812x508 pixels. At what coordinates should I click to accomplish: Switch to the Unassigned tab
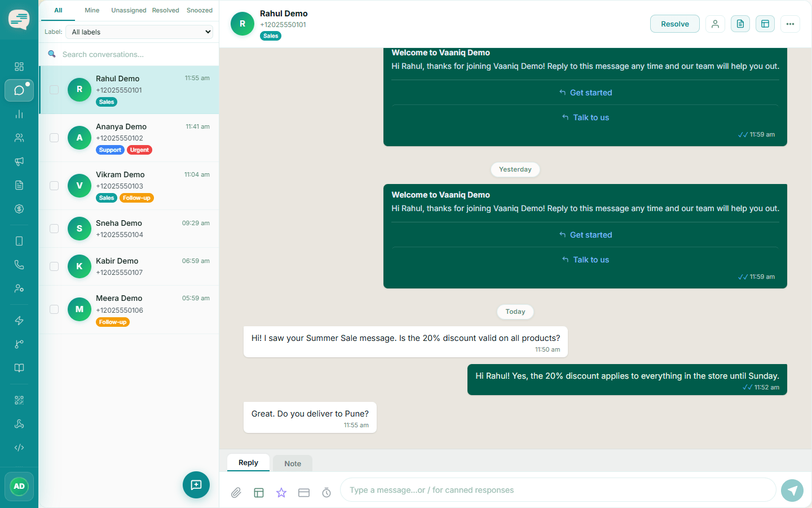tap(129, 10)
